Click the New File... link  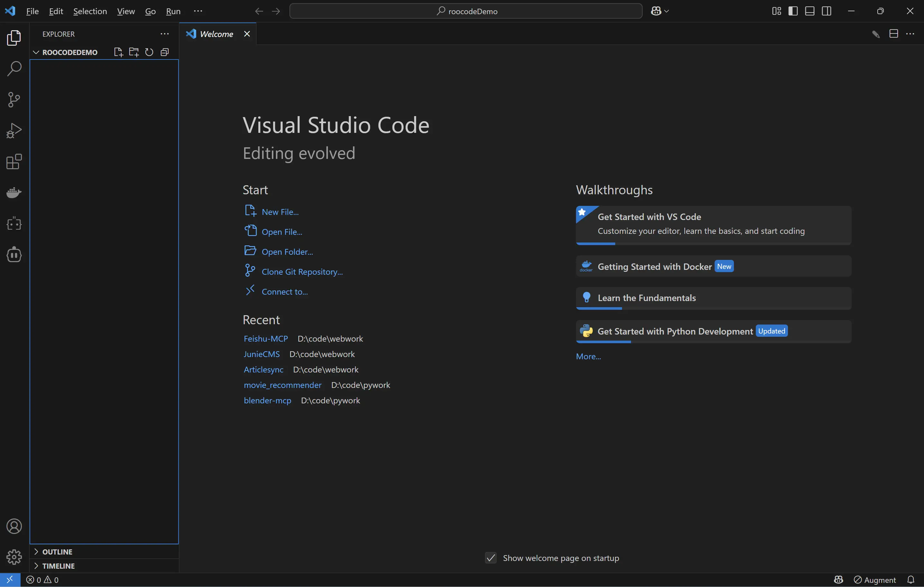pyautogui.click(x=280, y=212)
